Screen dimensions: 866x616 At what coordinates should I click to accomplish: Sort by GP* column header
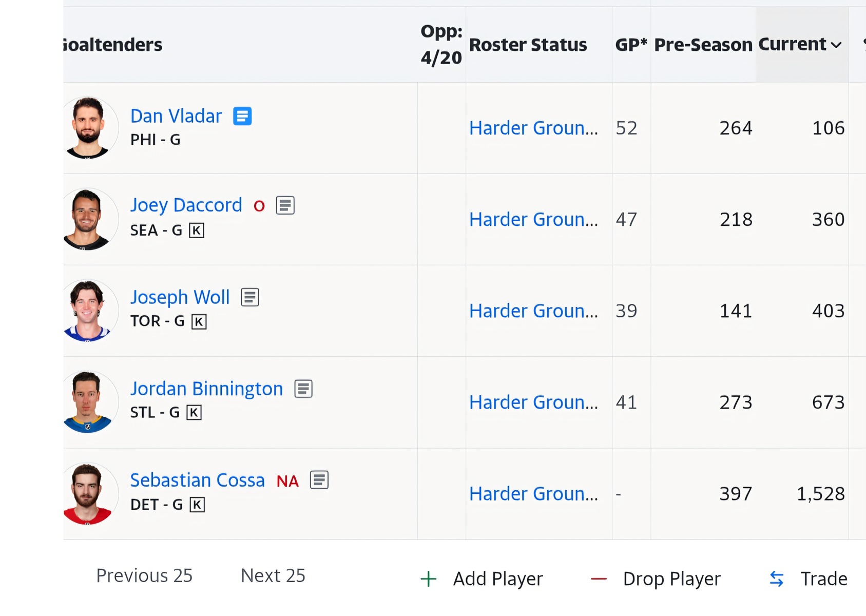point(631,45)
